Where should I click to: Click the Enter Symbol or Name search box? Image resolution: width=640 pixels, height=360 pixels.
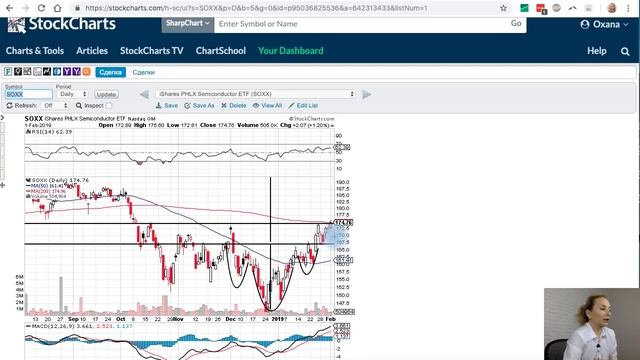pyautogui.click(x=361, y=24)
